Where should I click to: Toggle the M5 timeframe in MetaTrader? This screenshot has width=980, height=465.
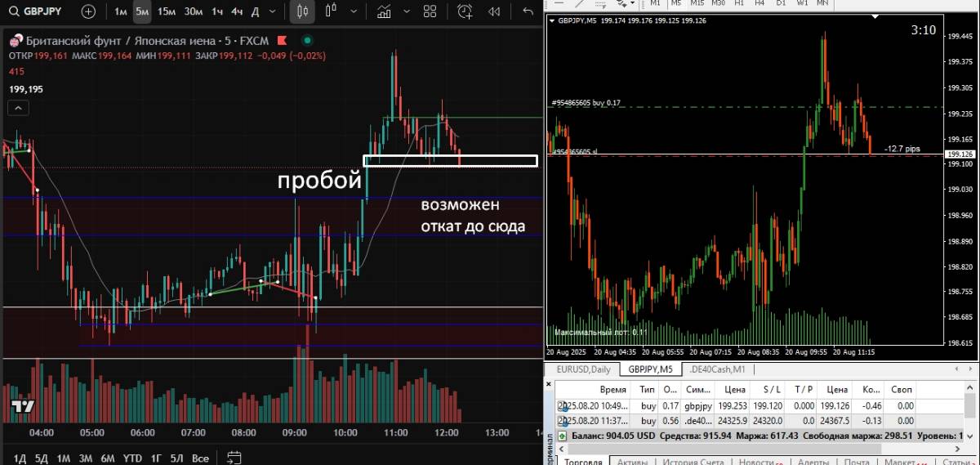pos(676,3)
